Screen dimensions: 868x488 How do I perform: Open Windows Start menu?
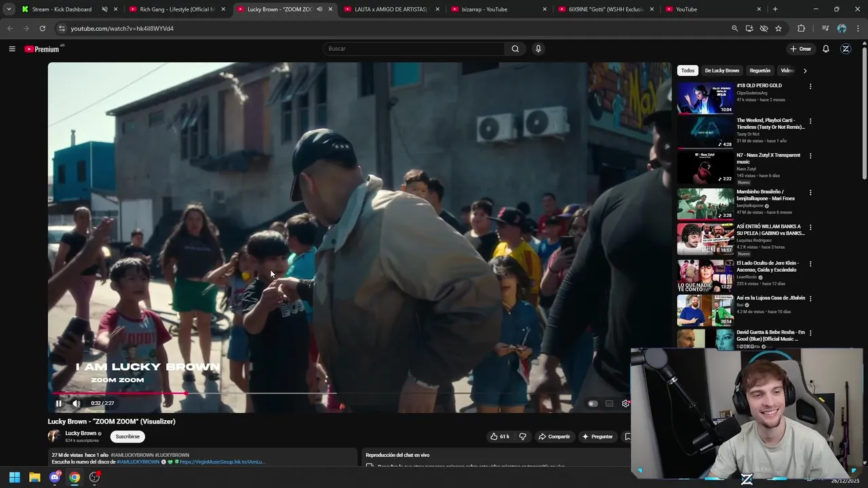pos(14,477)
